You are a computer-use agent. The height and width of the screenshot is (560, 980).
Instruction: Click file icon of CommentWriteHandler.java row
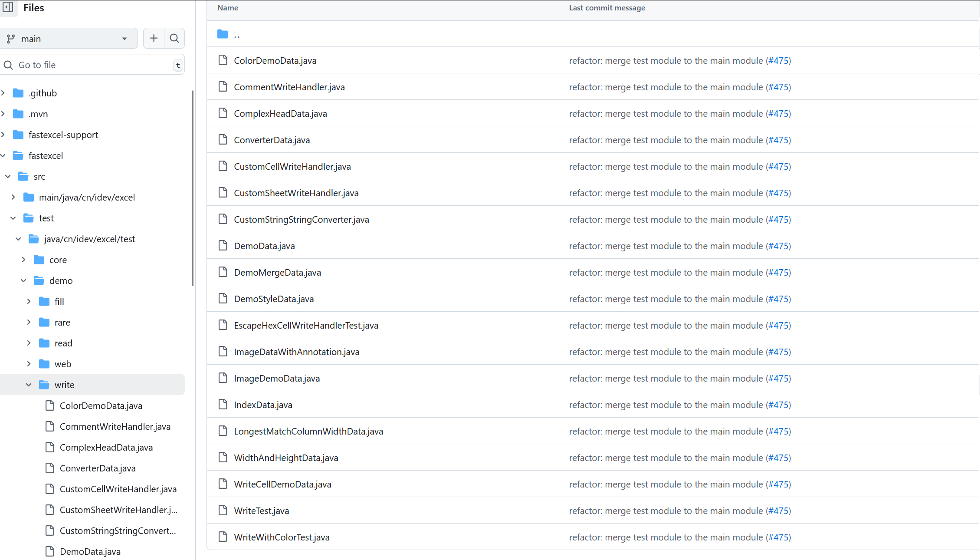click(223, 86)
